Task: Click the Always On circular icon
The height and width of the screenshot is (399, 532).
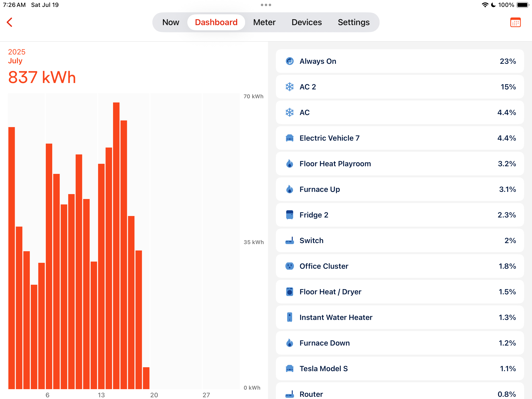Action: (x=290, y=61)
